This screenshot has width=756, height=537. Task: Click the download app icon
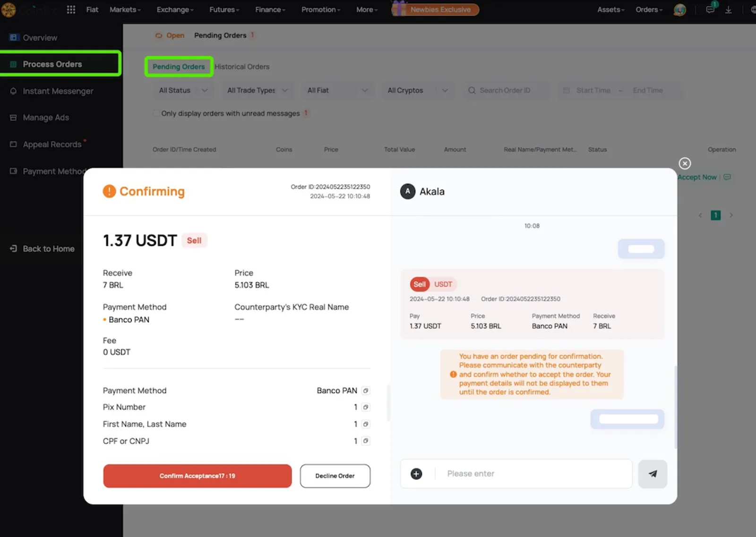pyautogui.click(x=729, y=9)
